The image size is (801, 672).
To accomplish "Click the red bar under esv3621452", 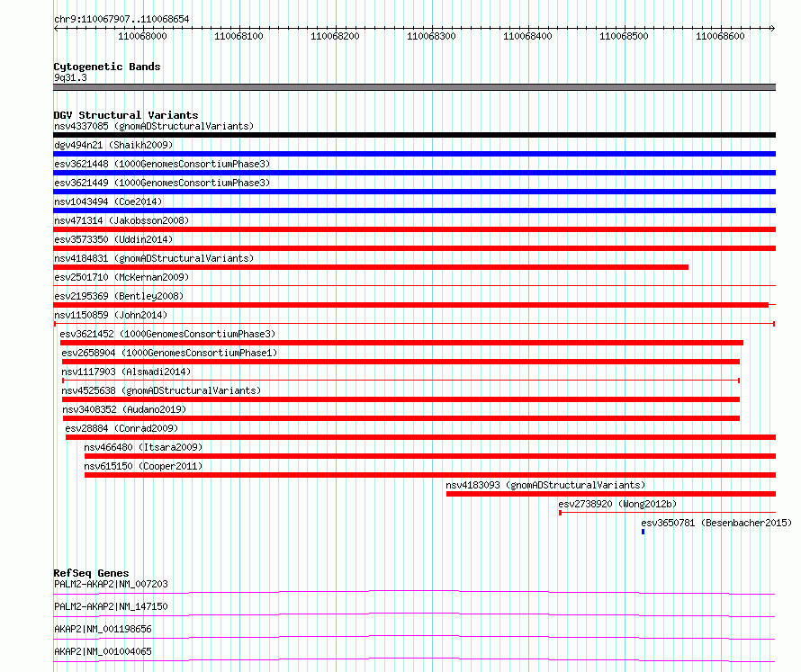I will 401,343.
